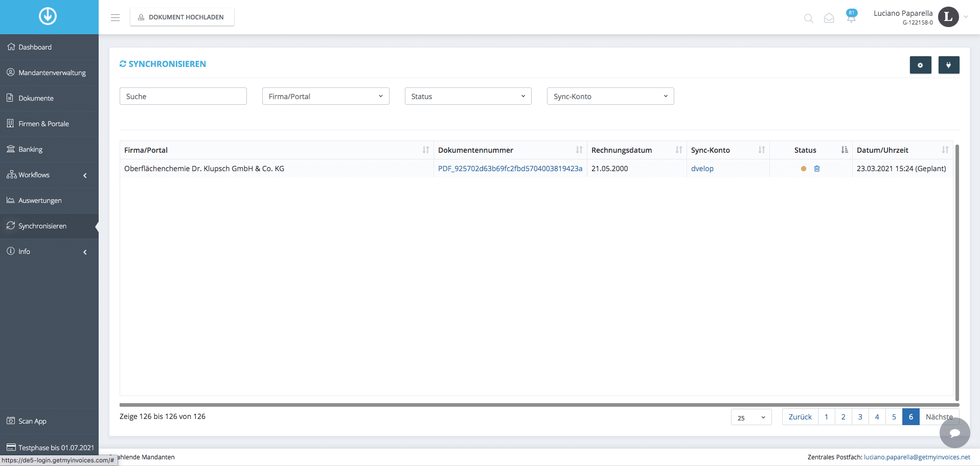This screenshot has width=980, height=466.
Task: Expand the Info submenu chevron
Action: (85, 252)
